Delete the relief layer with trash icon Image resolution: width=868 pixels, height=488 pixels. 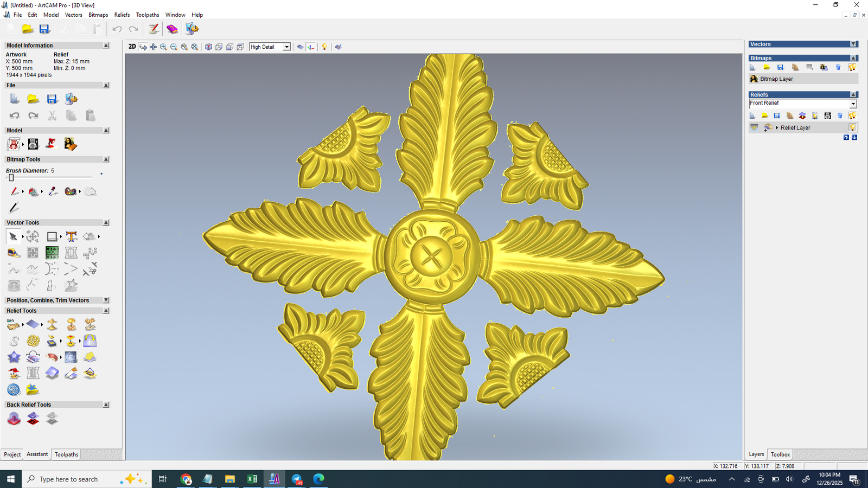point(840,115)
